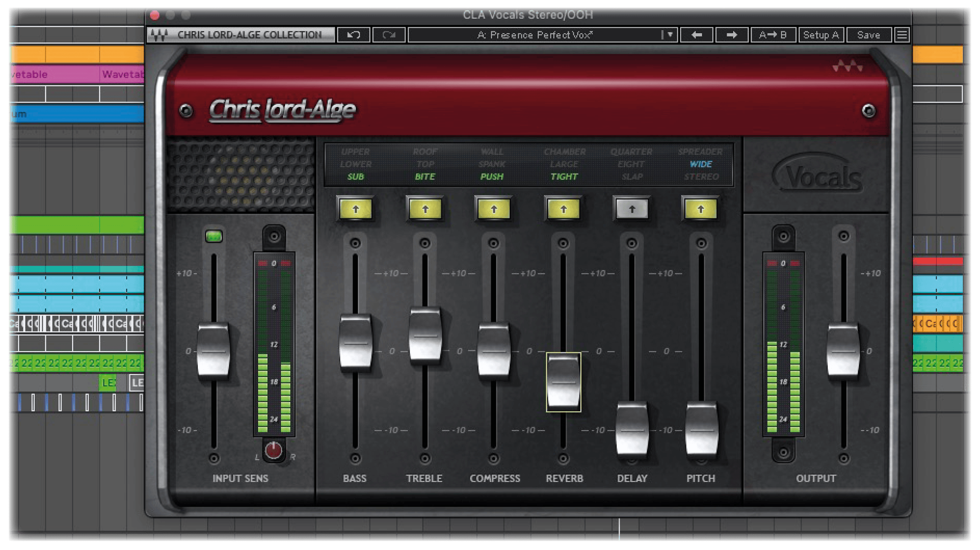The image size is (980, 550).
Task: Click the highlighted REVERB fader handle
Action: point(563,382)
